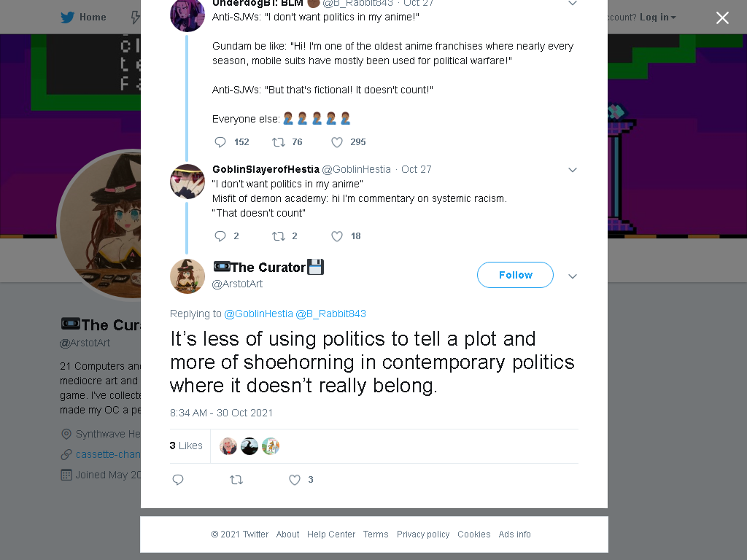Like GoblinSlayerofHestia's tweet with 18 likes
The height and width of the screenshot is (560, 747).
tap(337, 236)
